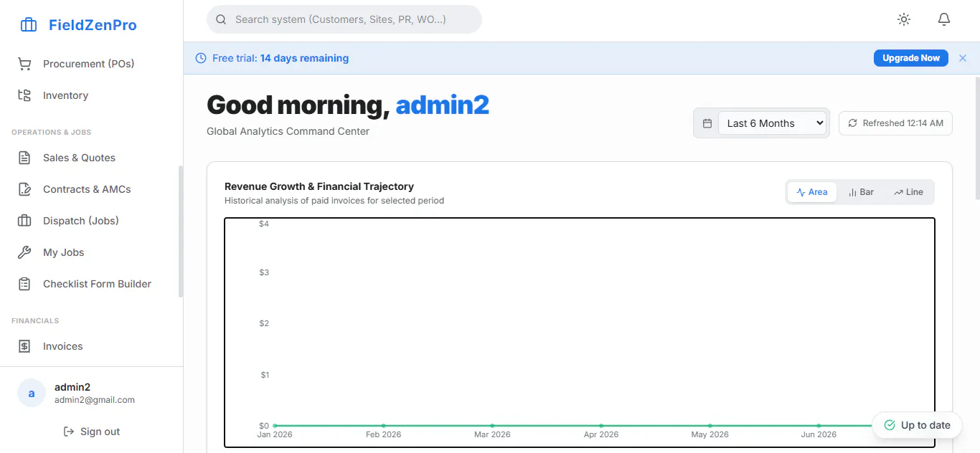This screenshot has height=453, width=980.
Task: Click the sign out arrow icon
Action: click(x=69, y=431)
